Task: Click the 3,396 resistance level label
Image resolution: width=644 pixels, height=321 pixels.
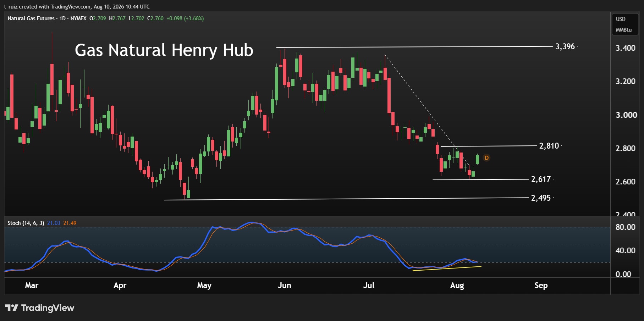Action: 565,46
